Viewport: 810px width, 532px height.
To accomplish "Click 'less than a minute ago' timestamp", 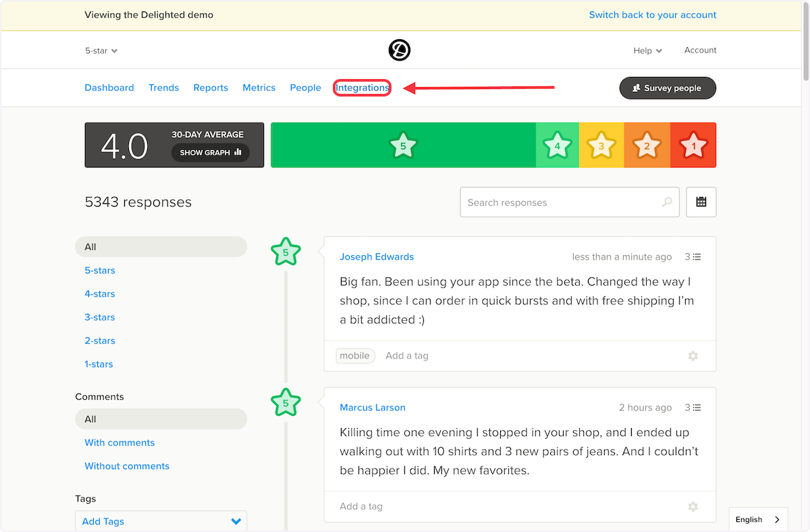I will (622, 257).
